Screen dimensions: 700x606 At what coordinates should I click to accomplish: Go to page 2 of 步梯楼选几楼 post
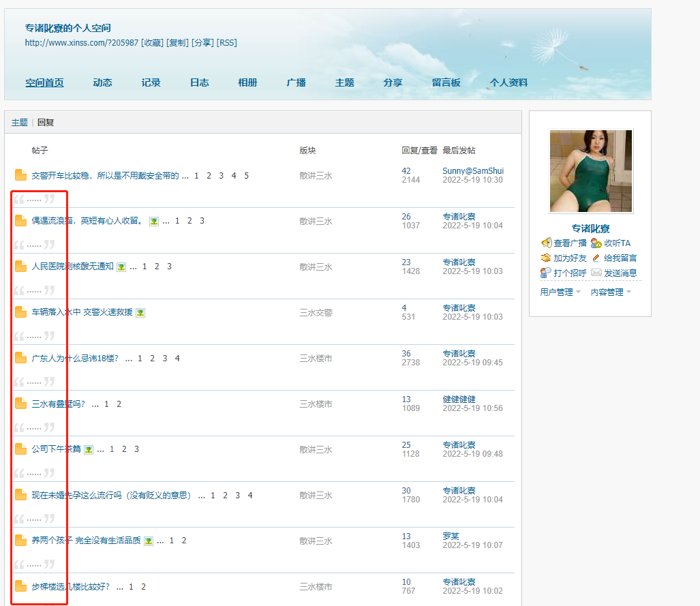[143, 586]
